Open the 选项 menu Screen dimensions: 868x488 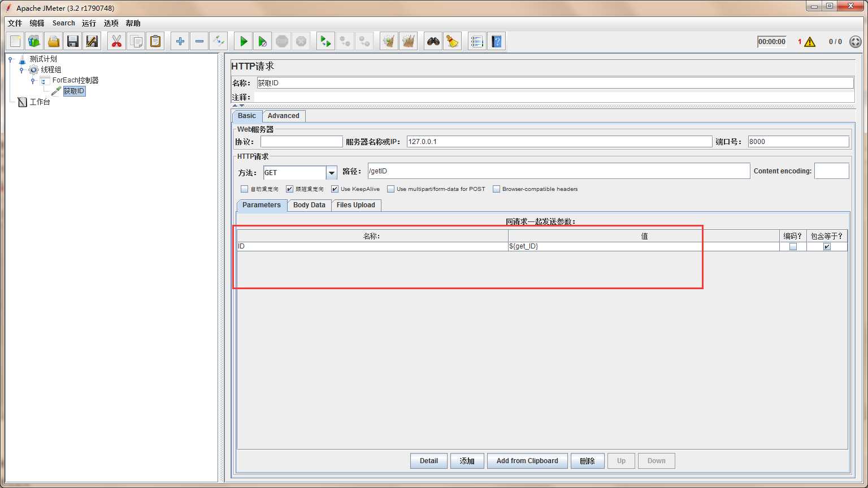(x=111, y=23)
